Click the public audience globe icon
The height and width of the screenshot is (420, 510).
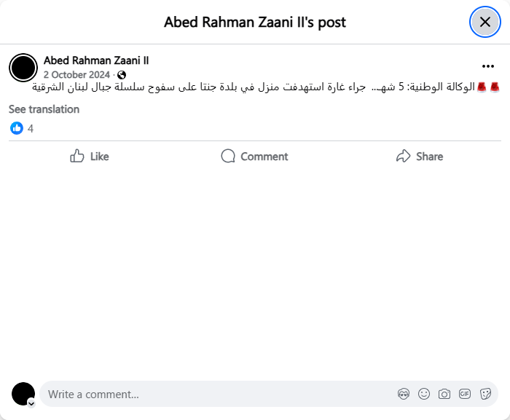[x=122, y=75]
